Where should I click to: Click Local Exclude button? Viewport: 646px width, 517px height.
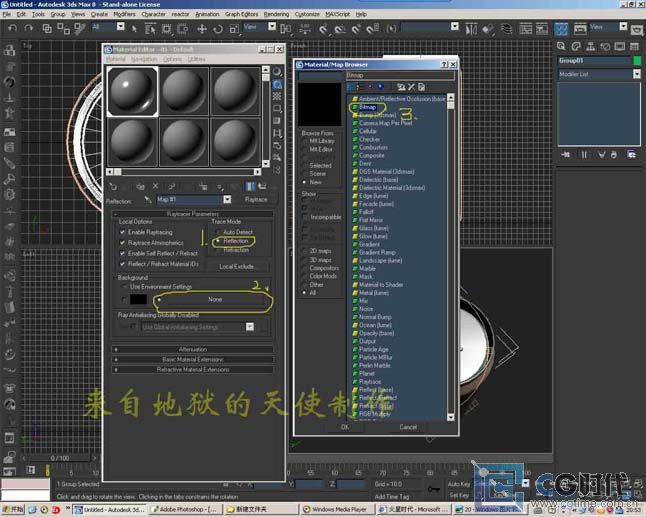(236, 267)
